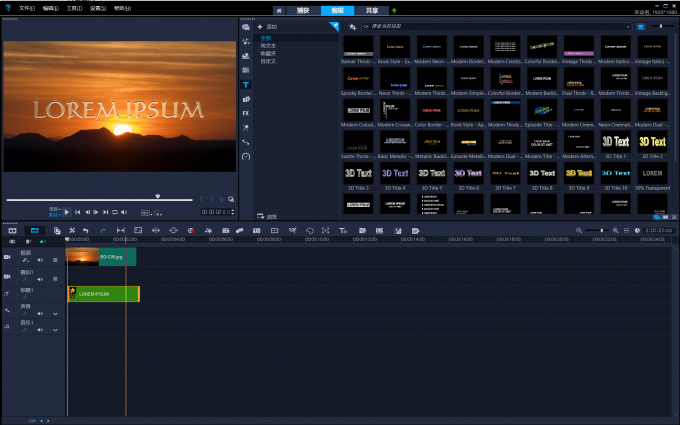The image size is (680, 425).
Task: Open the Media library panel icon
Action: click(x=246, y=27)
